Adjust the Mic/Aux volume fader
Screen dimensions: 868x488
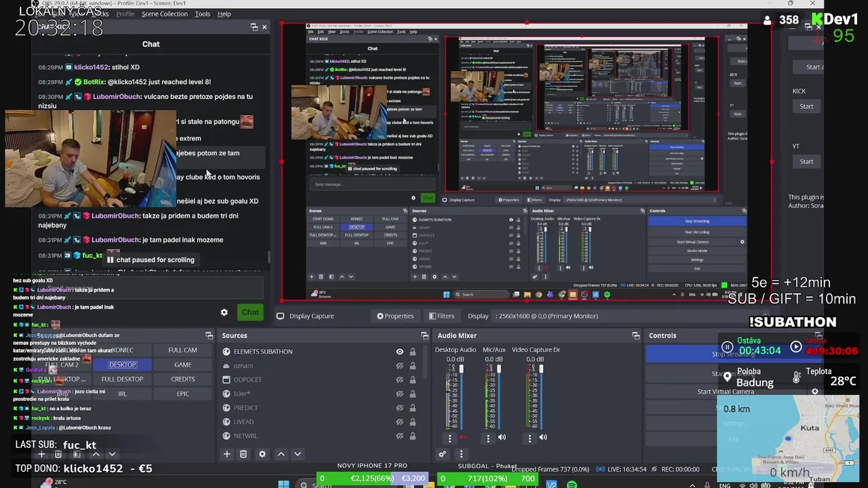[500, 370]
